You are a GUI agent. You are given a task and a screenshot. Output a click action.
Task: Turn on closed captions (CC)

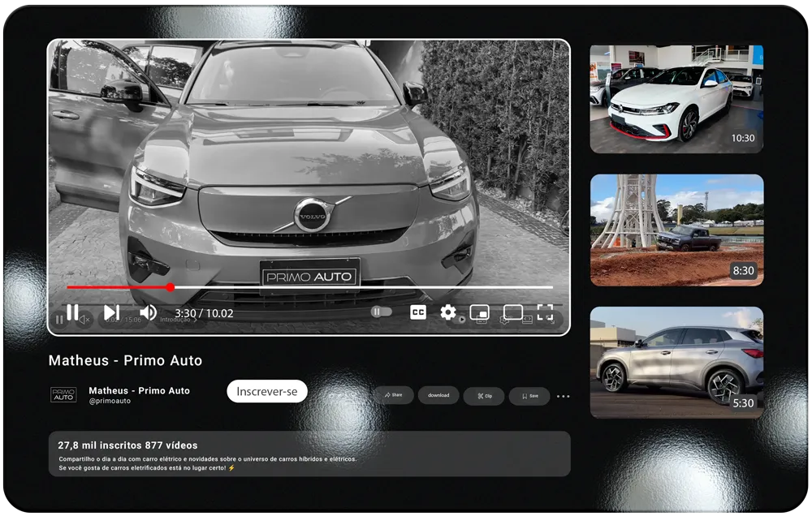pos(418,312)
